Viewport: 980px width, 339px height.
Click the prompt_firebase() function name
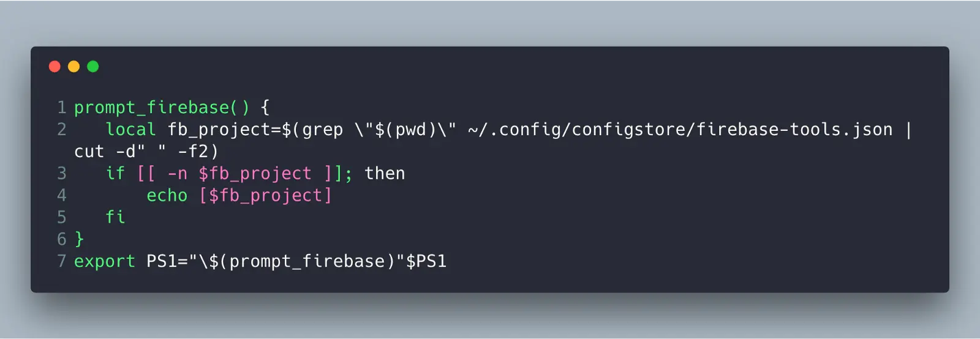point(162,108)
